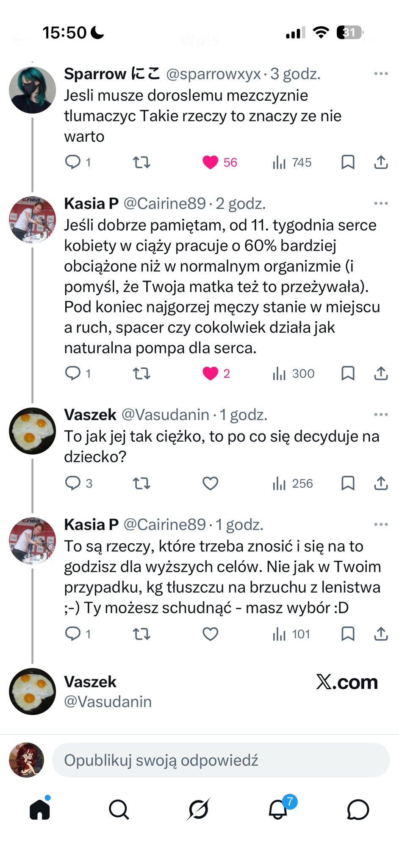Screen dimensions: 399x868
Task: Expand options menu on Kasia P's second reply
Action: [381, 525]
